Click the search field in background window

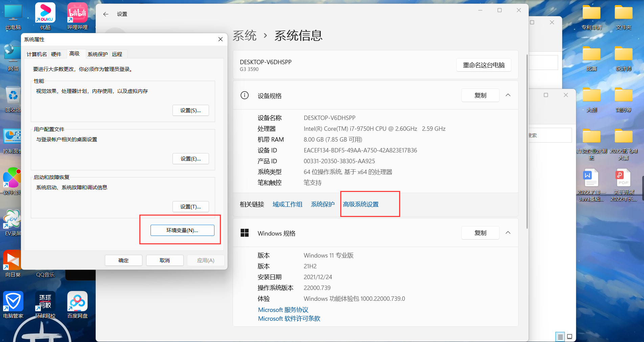click(550, 135)
